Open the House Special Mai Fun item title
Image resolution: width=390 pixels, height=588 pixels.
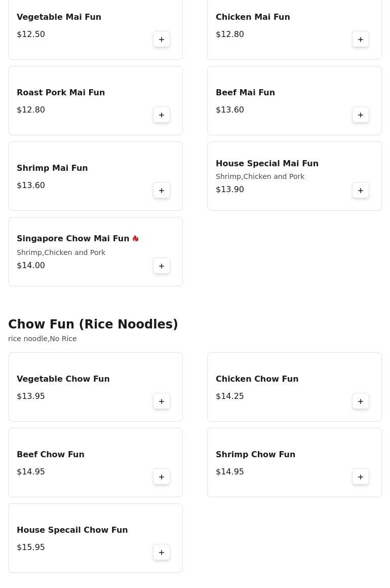[x=267, y=164]
